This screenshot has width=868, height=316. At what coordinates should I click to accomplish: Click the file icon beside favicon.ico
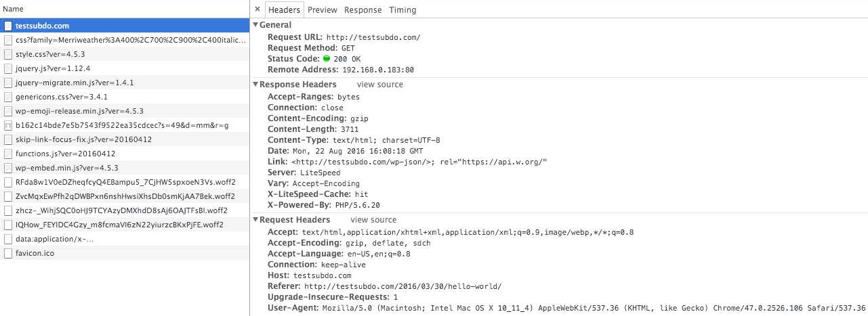point(7,253)
